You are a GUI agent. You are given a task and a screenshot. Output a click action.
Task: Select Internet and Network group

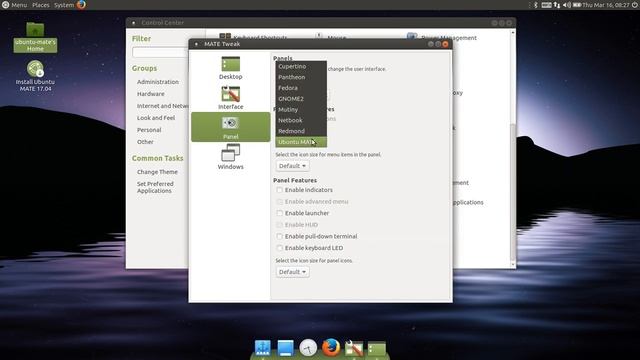tap(162, 106)
